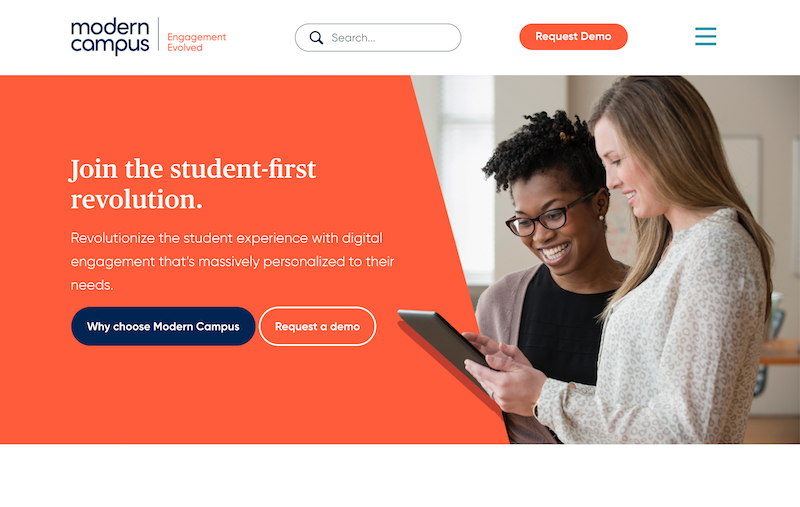Click the word Evolved in the tagline

click(x=185, y=47)
